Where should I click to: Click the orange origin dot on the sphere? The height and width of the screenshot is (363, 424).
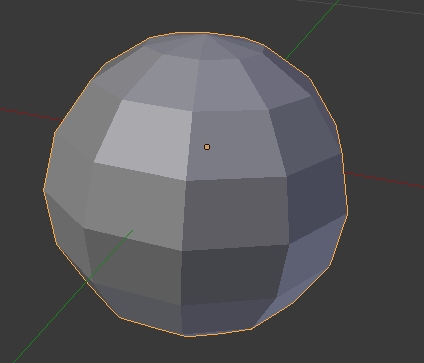pyautogui.click(x=207, y=147)
